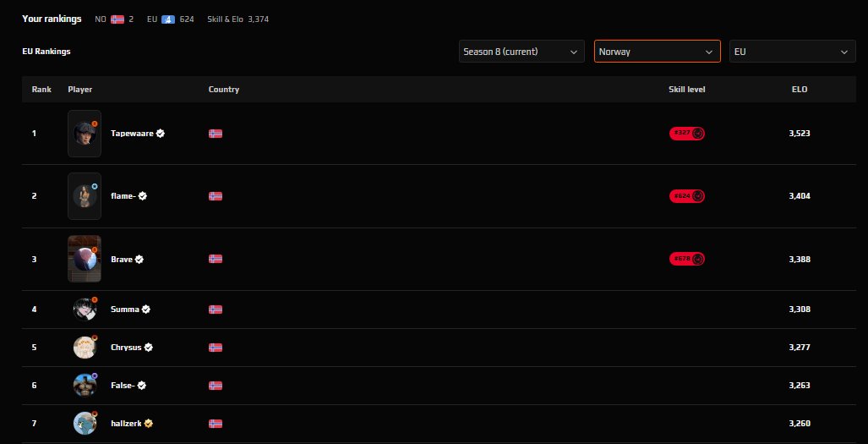Image resolution: width=868 pixels, height=444 pixels.
Task: Click the ELO value 3,263
Action: click(x=800, y=386)
